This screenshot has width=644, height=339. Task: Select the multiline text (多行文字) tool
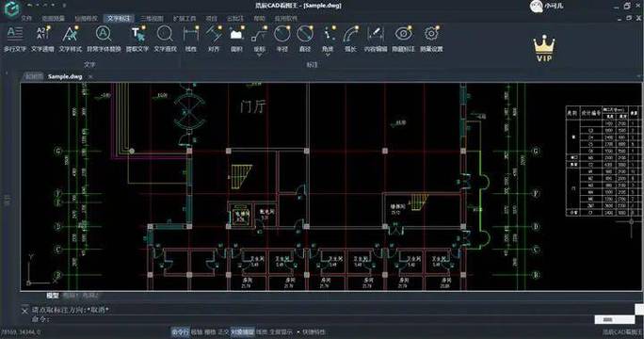pyautogui.click(x=15, y=39)
